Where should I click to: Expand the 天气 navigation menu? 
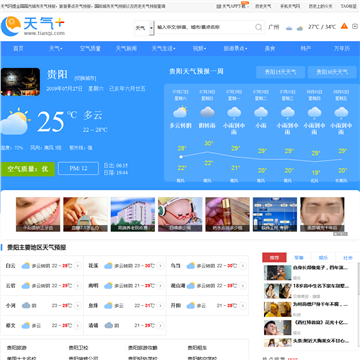tap(55, 49)
